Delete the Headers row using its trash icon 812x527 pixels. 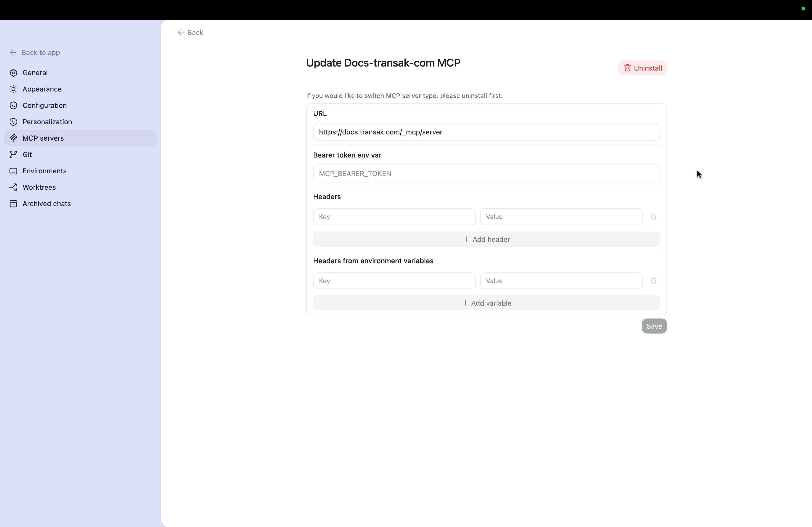coord(653,217)
